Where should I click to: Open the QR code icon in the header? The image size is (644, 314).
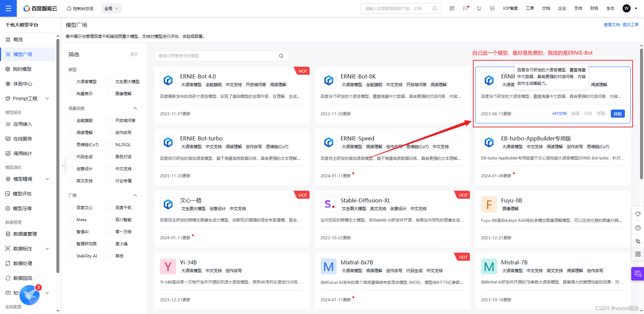pyautogui.click(x=452, y=8)
